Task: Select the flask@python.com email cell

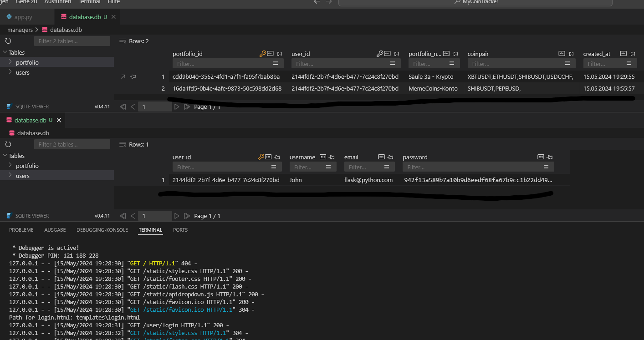Action: pyautogui.click(x=368, y=180)
